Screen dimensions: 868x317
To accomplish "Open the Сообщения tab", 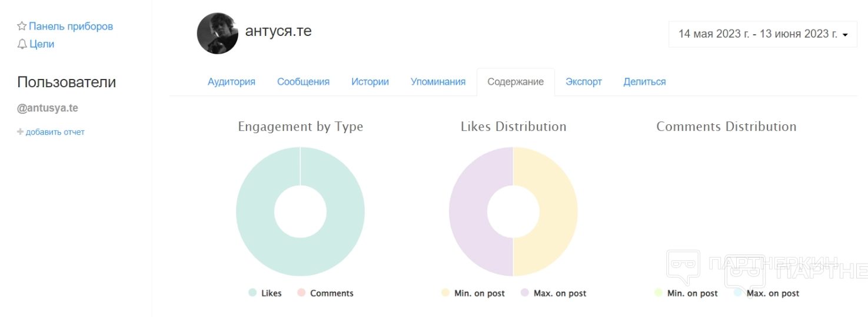I will click(x=303, y=82).
